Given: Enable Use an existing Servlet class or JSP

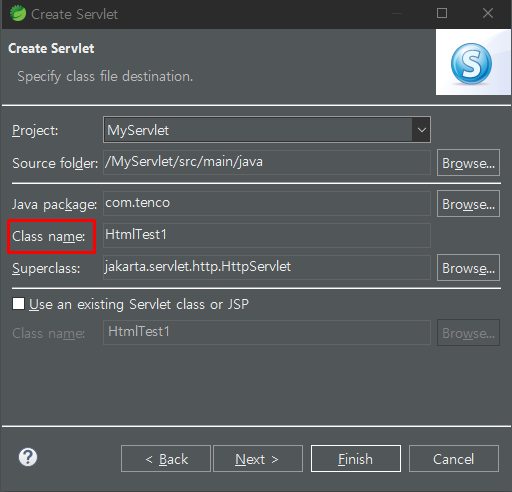Looking at the screenshot, I should tap(18, 304).
